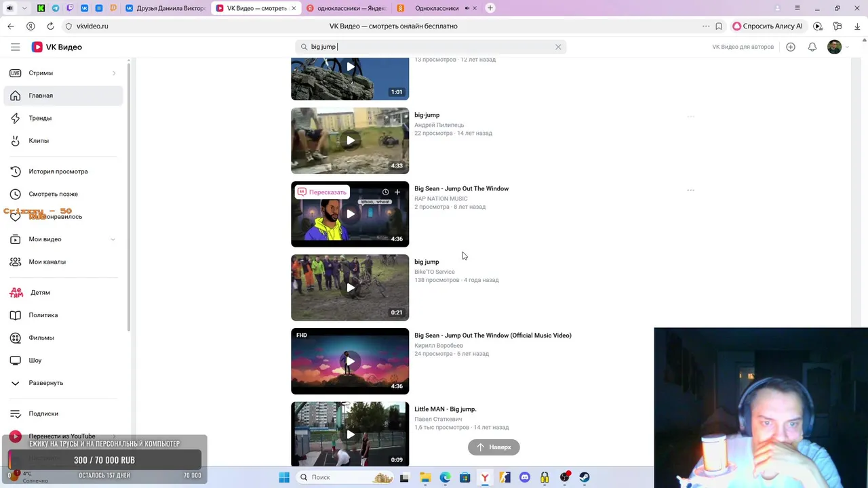868x488 pixels.
Task: Open the Bike'TO Service channel link
Action: (x=435, y=272)
